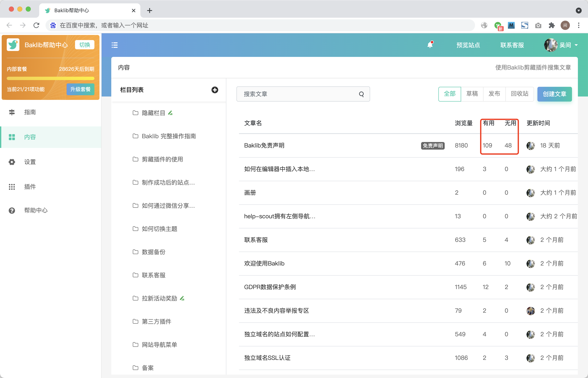The height and width of the screenshot is (378, 588).
Task: Click the 升级套餐 button
Action: tap(81, 89)
